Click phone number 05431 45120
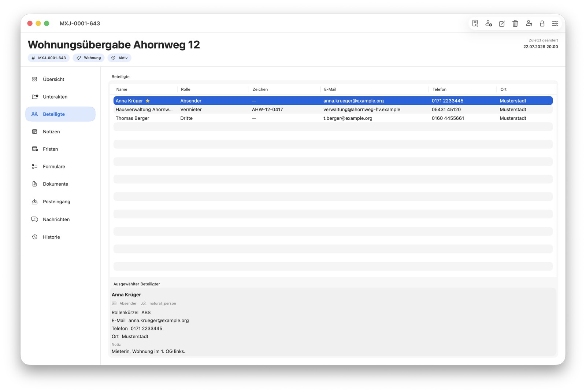This screenshot has height=392, width=586. [x=446, y=110]
